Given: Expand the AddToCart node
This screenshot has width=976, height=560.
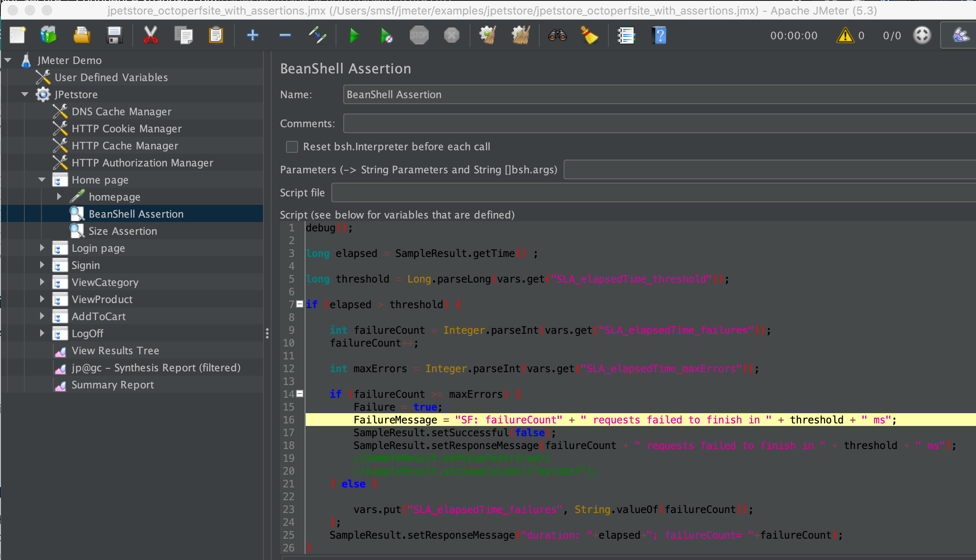Looking at the screenshot, I should click(42, 316).
